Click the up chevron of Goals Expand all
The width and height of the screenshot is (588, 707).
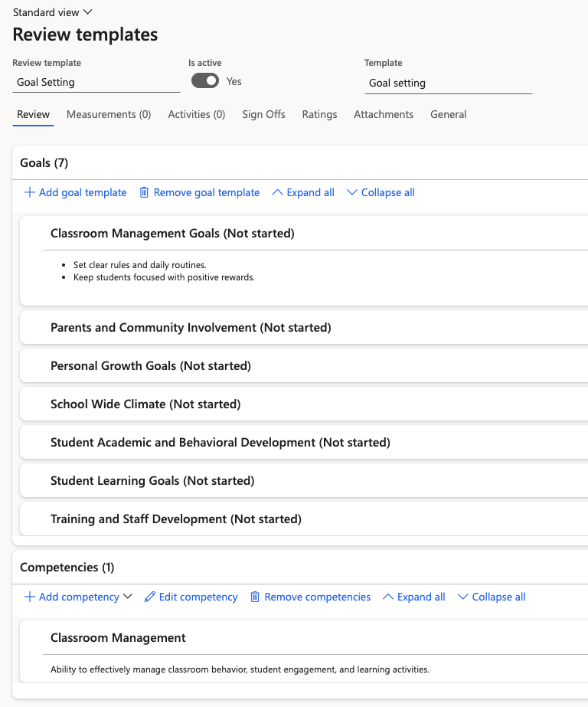pos(278,192)
